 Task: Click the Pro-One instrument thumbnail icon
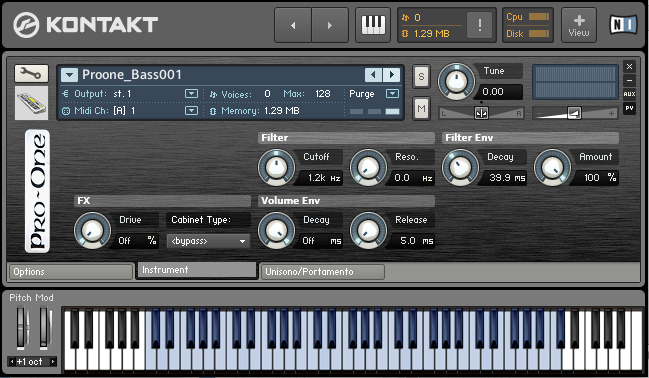coord(31,103)
